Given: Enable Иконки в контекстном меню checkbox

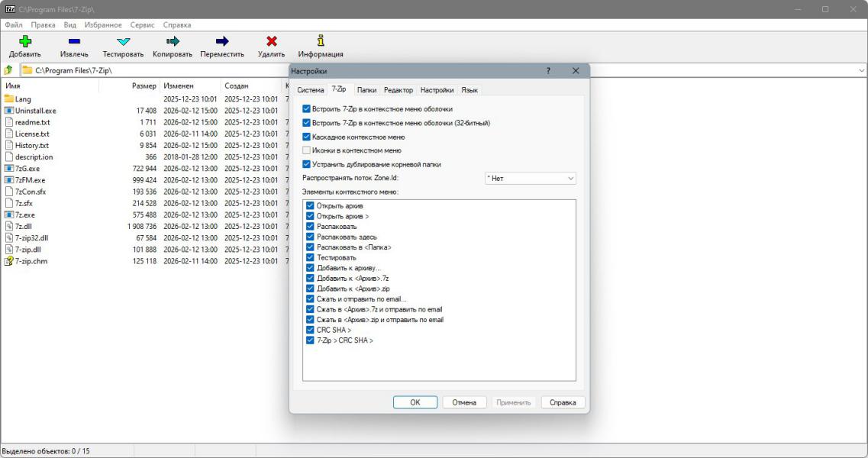Looking at the screenshot, I should [307, 150].
